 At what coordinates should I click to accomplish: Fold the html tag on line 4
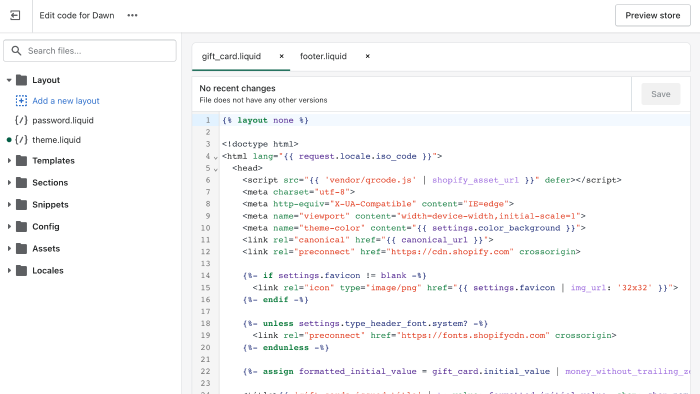point(216,158)
